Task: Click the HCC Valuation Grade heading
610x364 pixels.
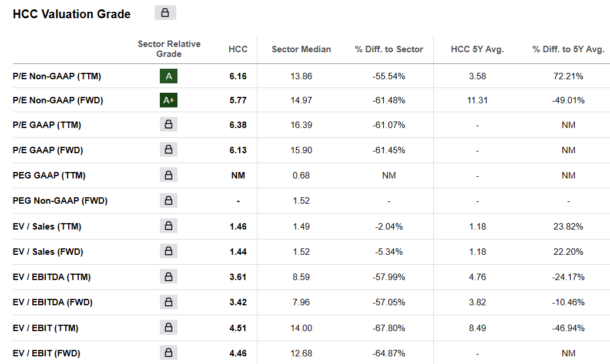Action: coord(72,14)
